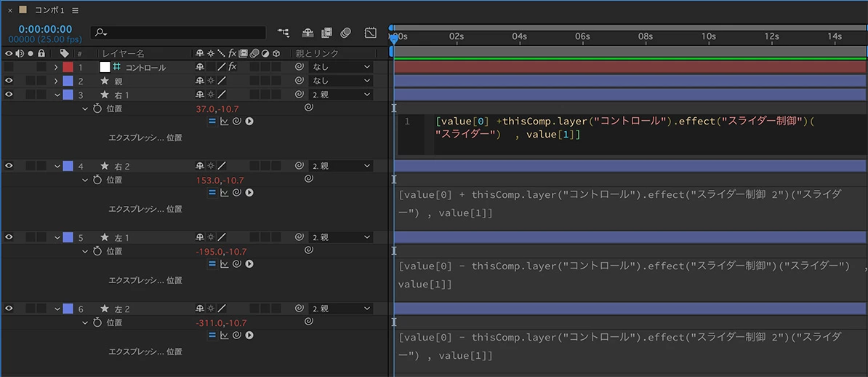This screenshot has width=868, height=377.
Task: Enable frame blending for all layers
Action: click(326, 33)
